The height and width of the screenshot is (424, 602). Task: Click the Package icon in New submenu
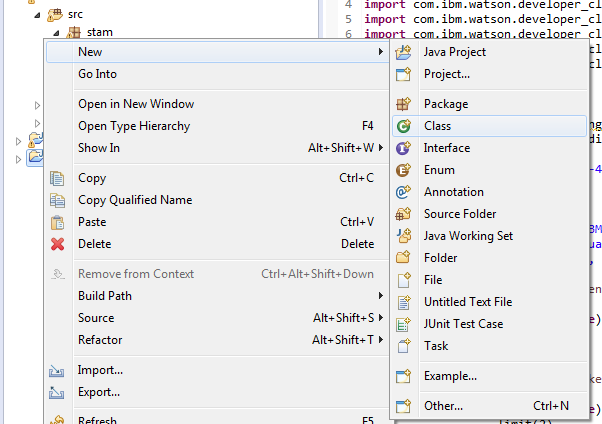pyautogui.click(x=404, y=104)
